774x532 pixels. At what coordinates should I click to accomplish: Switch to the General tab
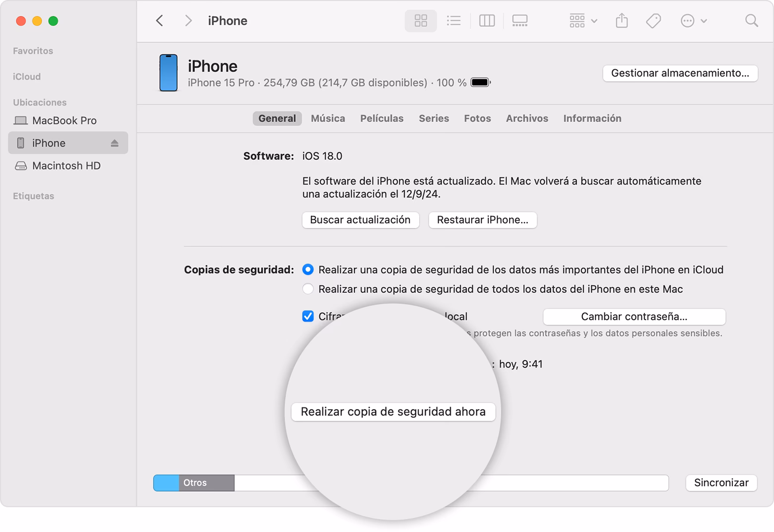(277, 118)
